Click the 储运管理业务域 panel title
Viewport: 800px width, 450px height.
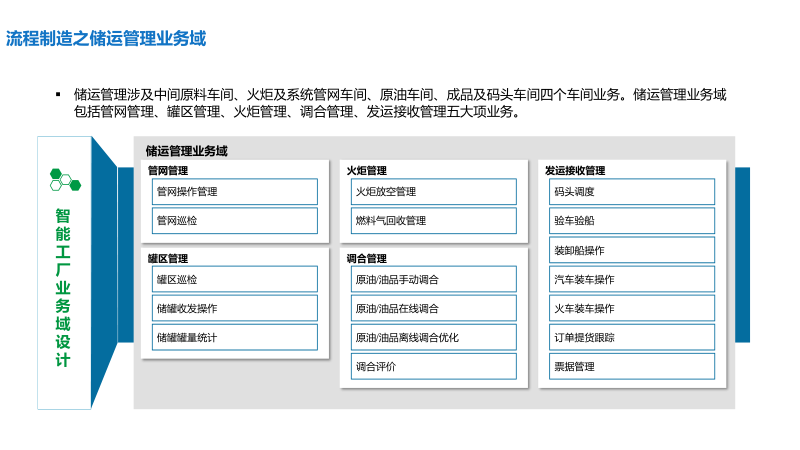(187, 151)
